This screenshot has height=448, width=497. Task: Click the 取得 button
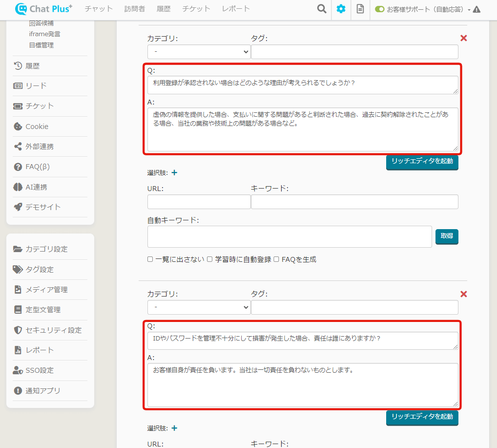(447, 236)
